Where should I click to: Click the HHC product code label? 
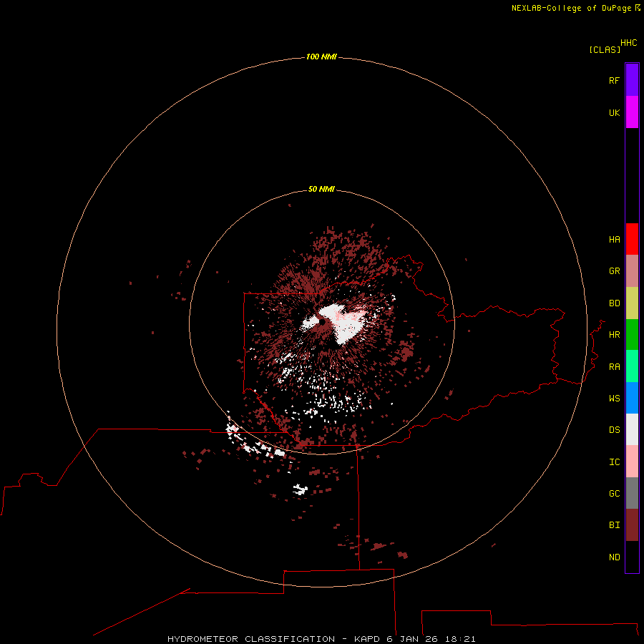click(628, 43)
